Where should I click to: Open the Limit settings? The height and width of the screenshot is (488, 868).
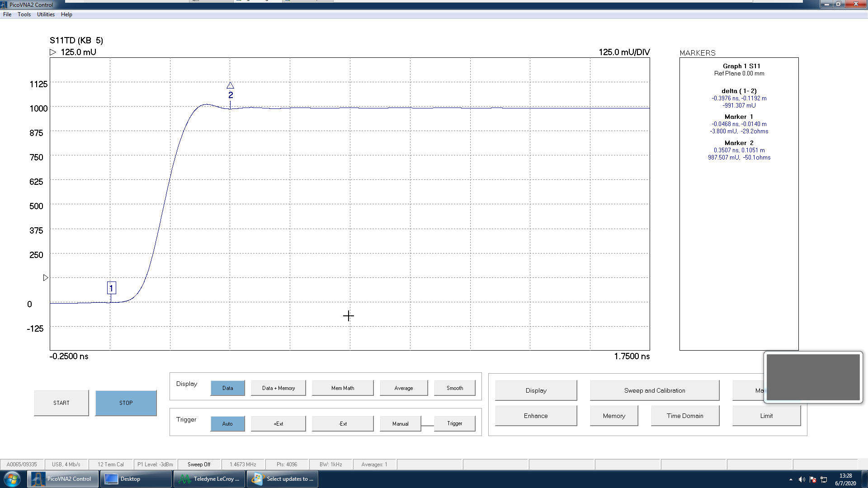(767, 416)
